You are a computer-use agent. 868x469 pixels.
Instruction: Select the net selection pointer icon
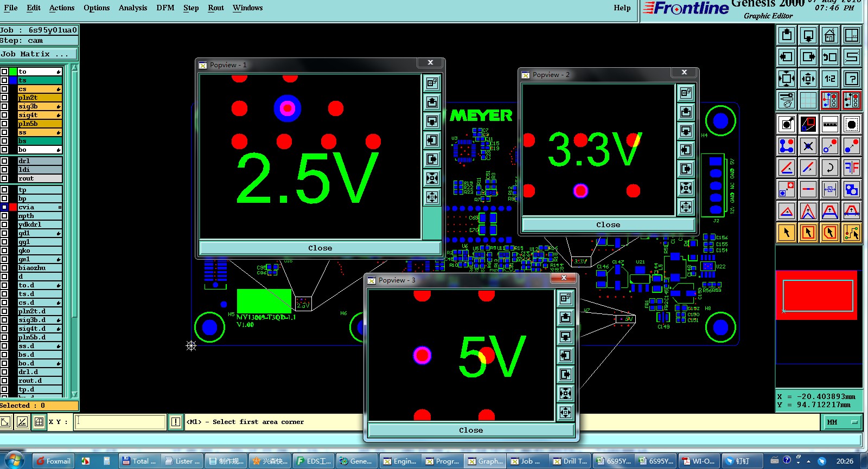(852, 233)
